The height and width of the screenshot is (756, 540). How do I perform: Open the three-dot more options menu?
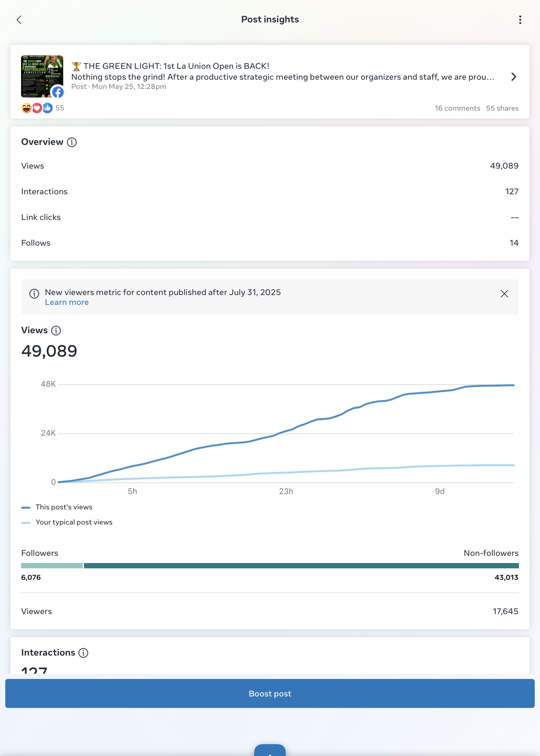(x=520, y=20)
